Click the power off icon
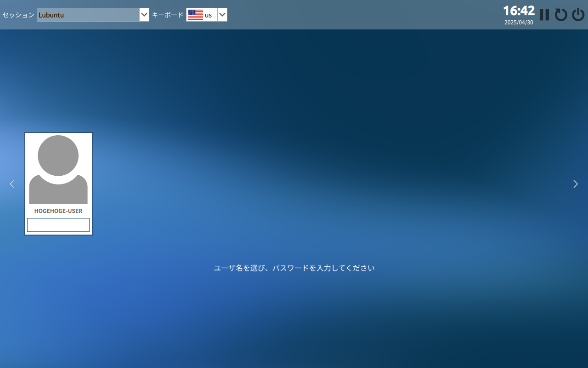Image resolution: width=588 pixels, height=368 pixels. [x=578, y=15]
